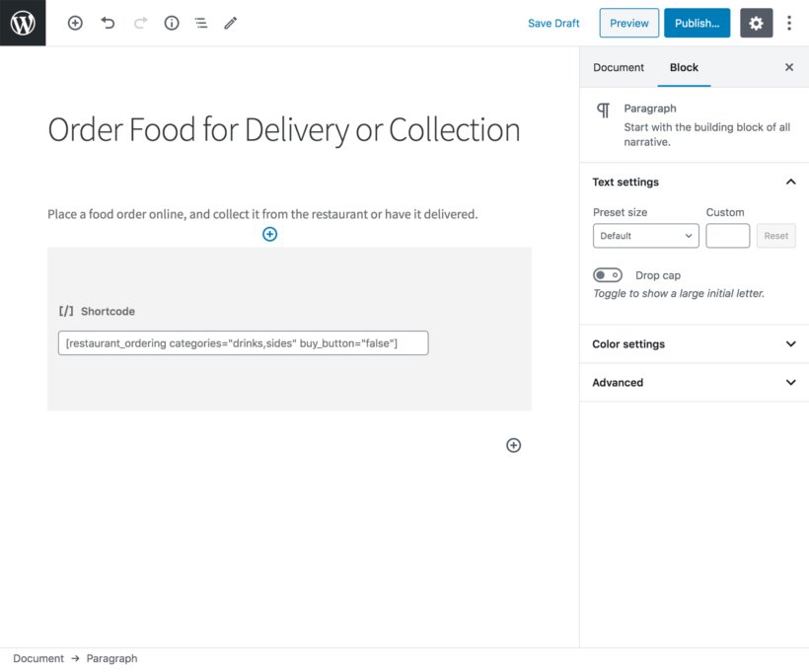The image size is (809, 672).
Task: Click the WordPress logo in the corner
Action: (23, 23)
